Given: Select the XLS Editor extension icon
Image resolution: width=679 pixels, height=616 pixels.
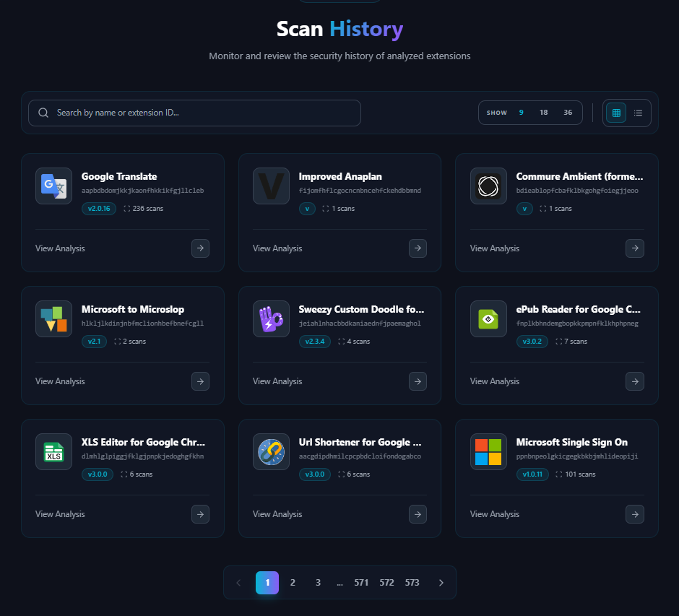Looking at the screenshot, I should 53,451.
